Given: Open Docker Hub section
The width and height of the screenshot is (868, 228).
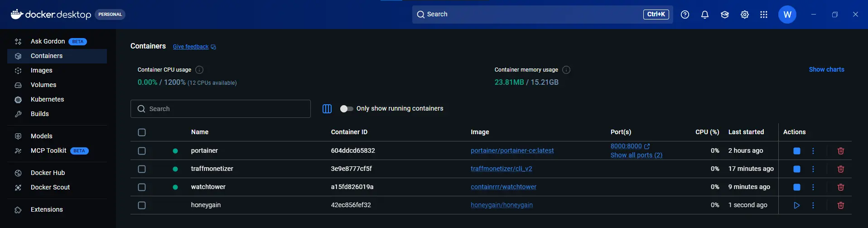Looking at the screenshot, I should point(57,173).
